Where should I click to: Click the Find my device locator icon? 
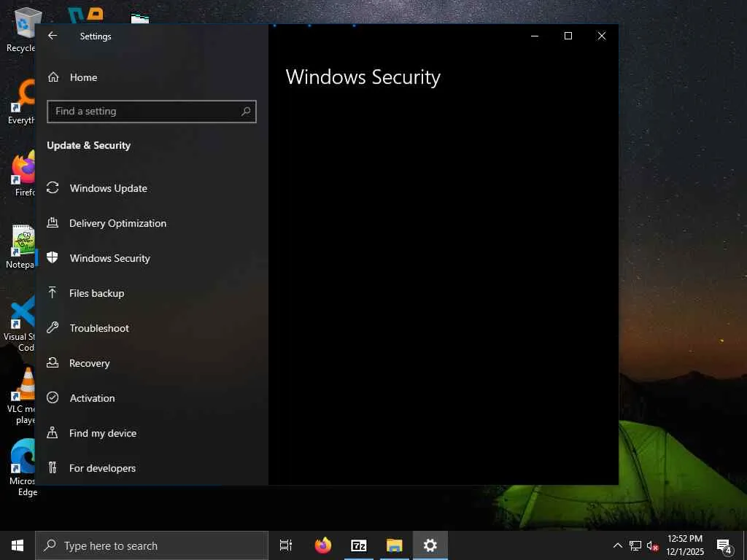pos(53,432)
